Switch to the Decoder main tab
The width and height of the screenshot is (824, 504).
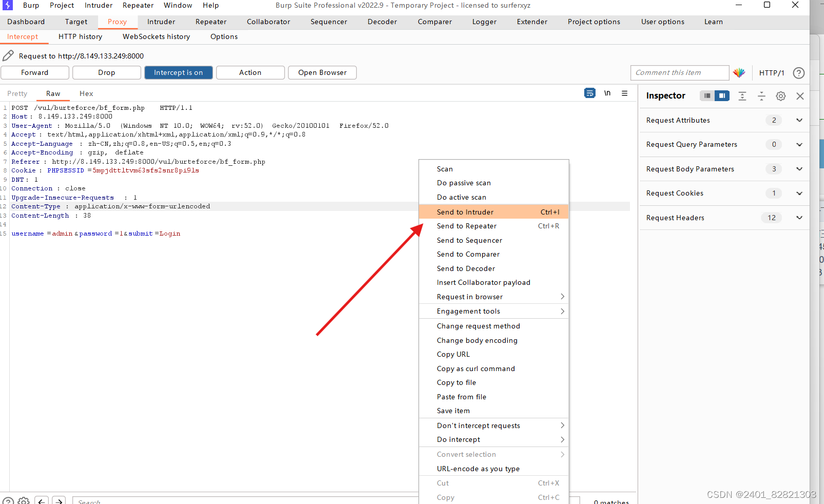pos(382,22)
